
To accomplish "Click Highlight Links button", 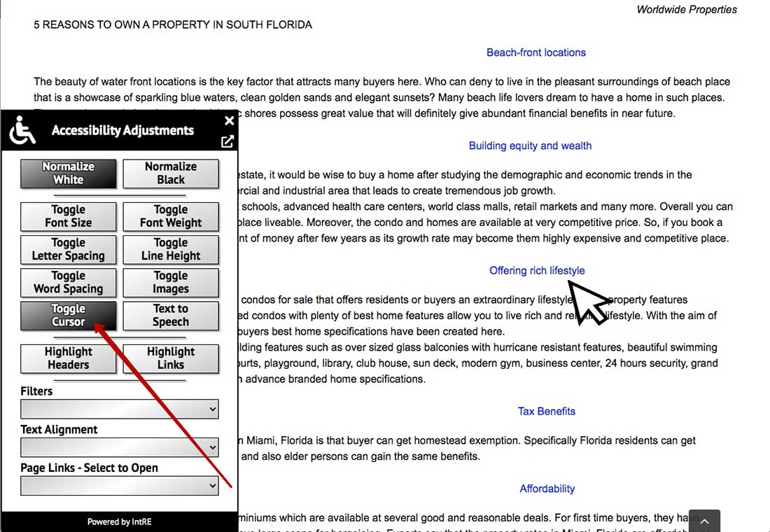I will (x=170, y=358).
